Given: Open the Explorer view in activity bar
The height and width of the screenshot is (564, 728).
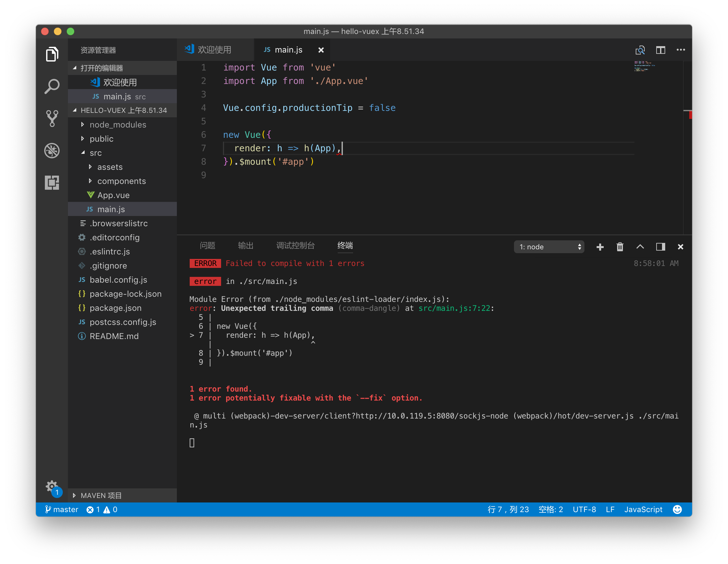Looking at the screenshot, I should coord(52,54).
